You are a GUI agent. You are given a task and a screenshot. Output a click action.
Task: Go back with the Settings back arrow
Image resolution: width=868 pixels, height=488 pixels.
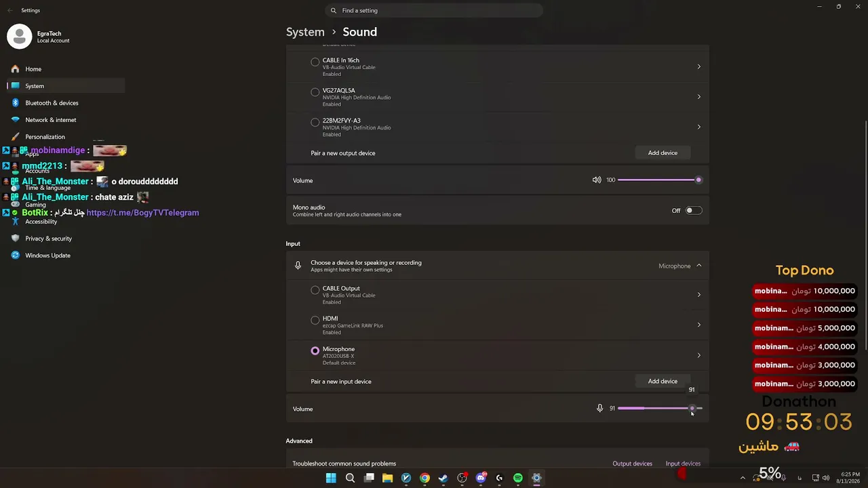coord(9,11)
